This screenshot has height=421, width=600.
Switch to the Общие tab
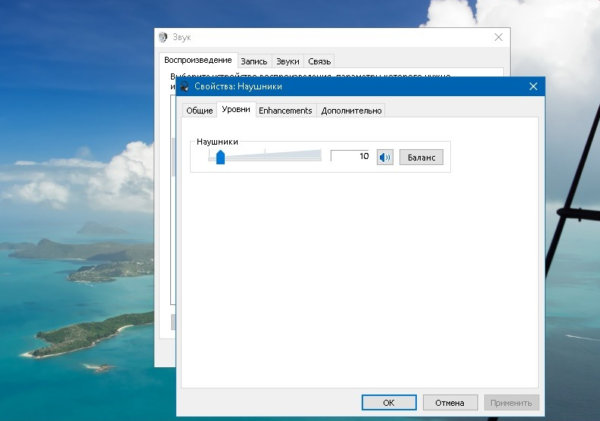coord(199,110)
